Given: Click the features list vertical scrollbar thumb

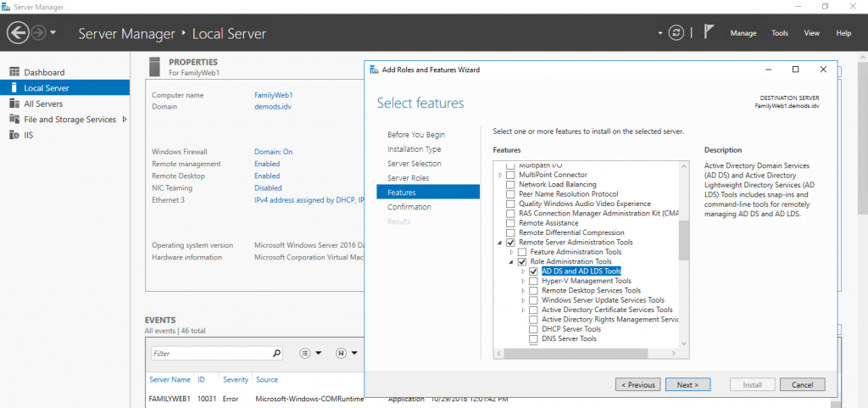Looking at the screenshot, I should pos(684,240).
